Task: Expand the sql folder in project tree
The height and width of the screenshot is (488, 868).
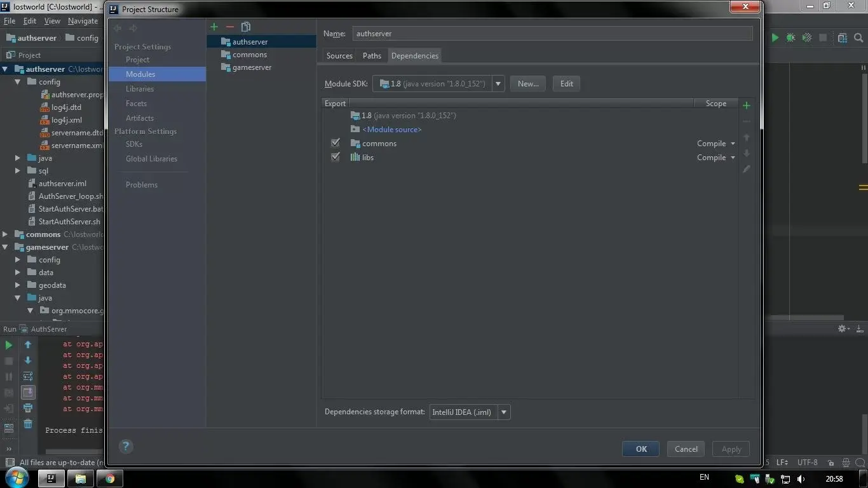Action: (x=18, y=171)
